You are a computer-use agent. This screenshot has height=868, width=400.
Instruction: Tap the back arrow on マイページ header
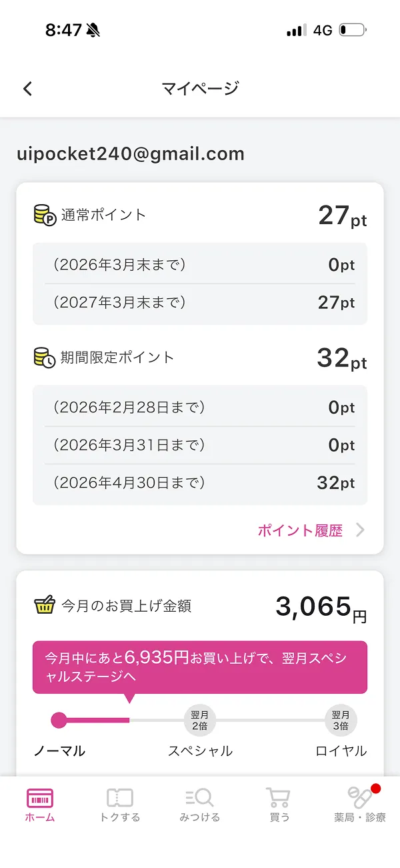click(27, 87)
